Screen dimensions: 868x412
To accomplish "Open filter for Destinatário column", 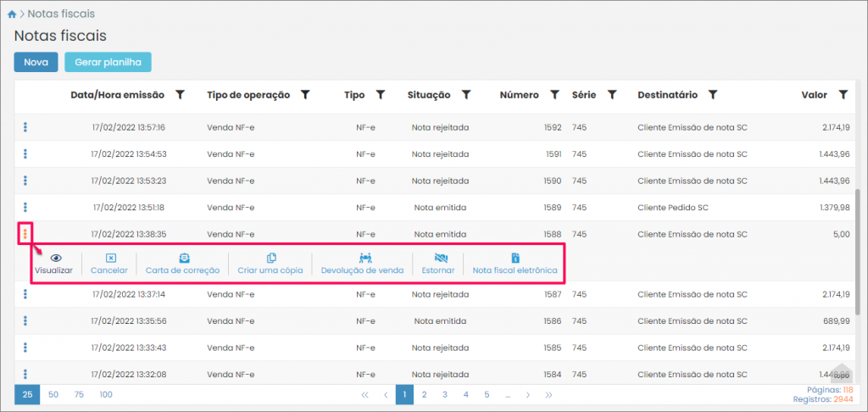I will (x=713, y=95).
